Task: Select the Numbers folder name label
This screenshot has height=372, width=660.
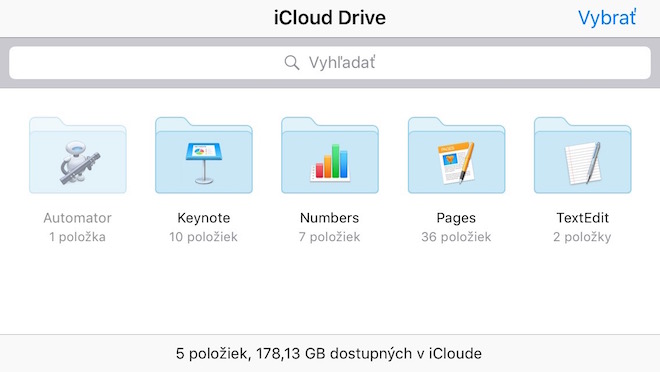Action: (330, 218)
